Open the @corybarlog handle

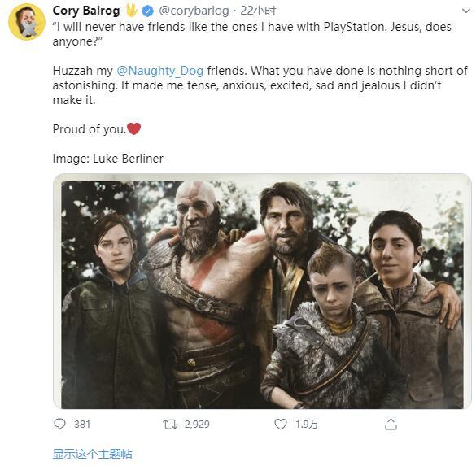pos(194,11)
